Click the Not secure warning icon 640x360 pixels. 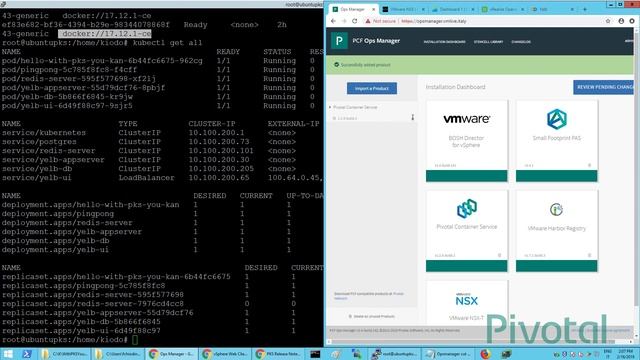pyautogui.click(x=368, y=21)
